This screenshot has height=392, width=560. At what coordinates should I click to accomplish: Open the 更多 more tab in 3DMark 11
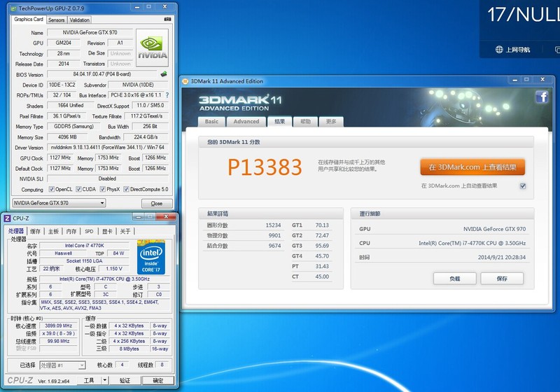click(331, 121)
